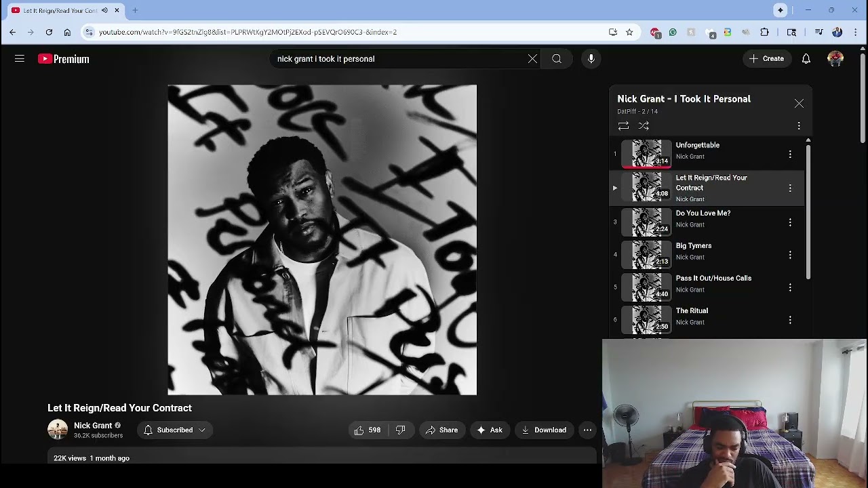
Task: Open the AdBlock extension
Action: click(x=654, y=32)
